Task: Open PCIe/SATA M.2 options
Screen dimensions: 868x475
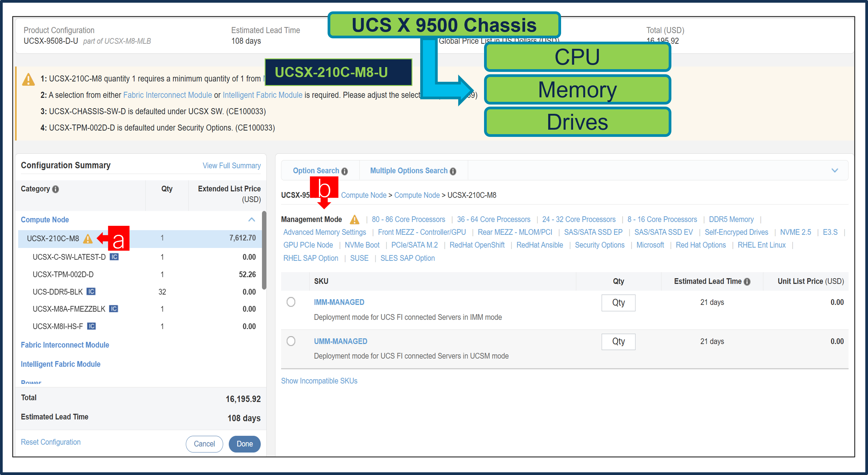Action: (x=415, y=245)
